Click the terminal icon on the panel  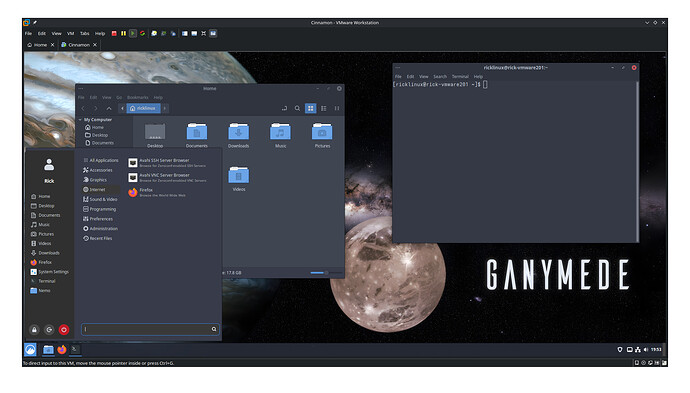[x=75, y=349]
